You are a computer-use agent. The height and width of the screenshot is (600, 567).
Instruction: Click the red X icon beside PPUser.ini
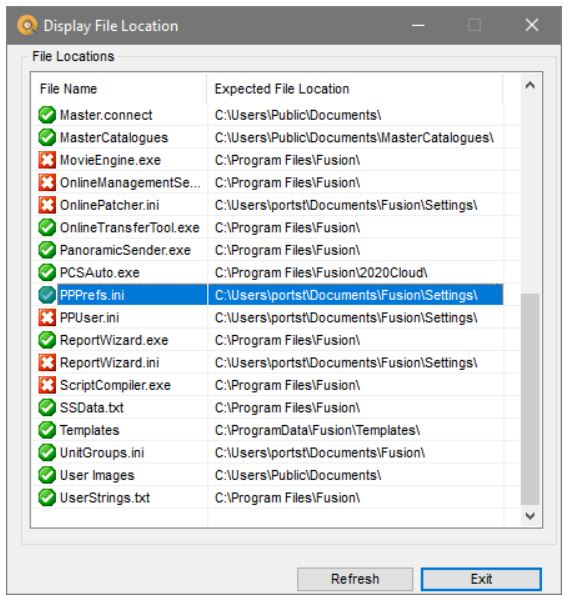(x=47, y=318)
